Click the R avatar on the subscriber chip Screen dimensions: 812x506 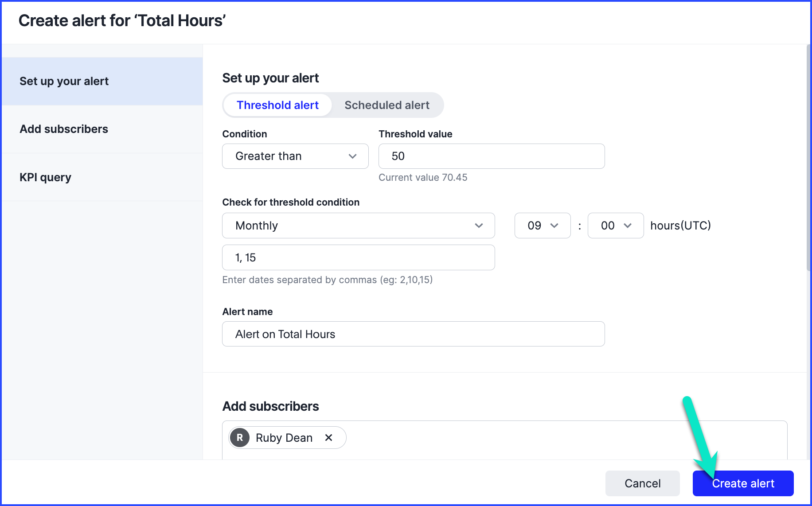[240, 438]
